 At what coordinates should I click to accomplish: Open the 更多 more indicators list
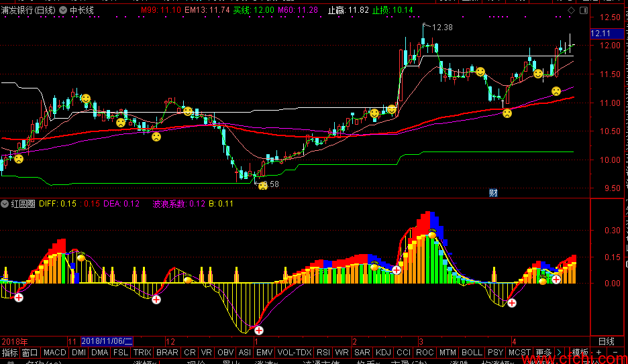pyautogui.click(x=543, y=353)
